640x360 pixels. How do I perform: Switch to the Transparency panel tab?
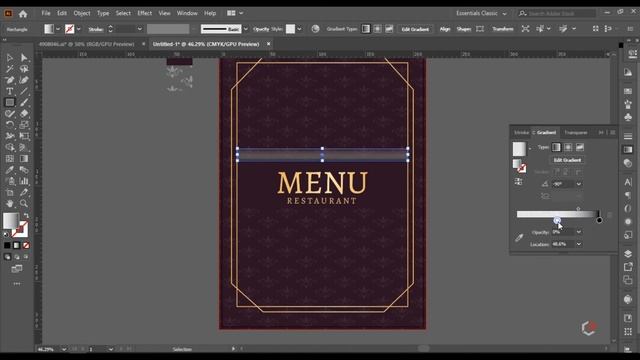pos(576,133)
